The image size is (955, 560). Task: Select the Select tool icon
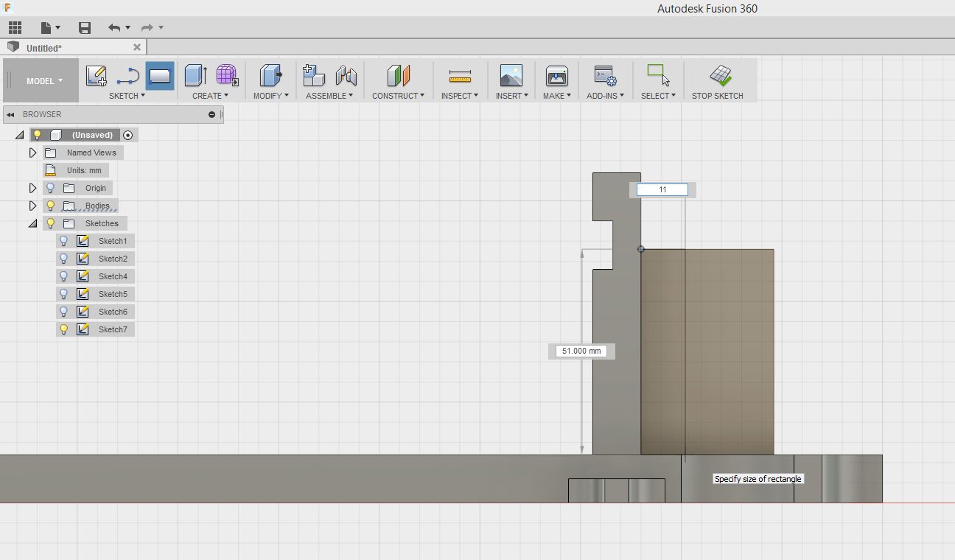tap(658, 75)
